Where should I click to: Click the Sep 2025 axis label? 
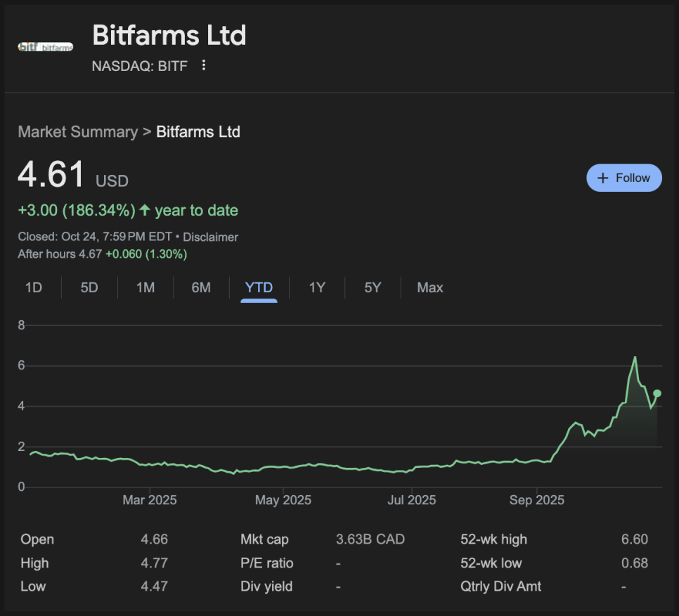tap(536, 500)
